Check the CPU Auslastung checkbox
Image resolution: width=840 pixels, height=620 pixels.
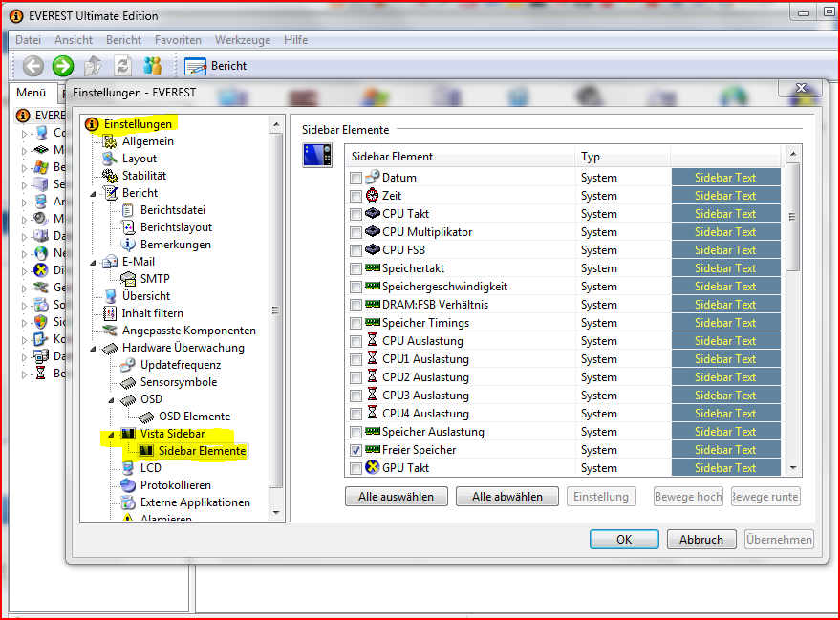[x=355, y=341]
